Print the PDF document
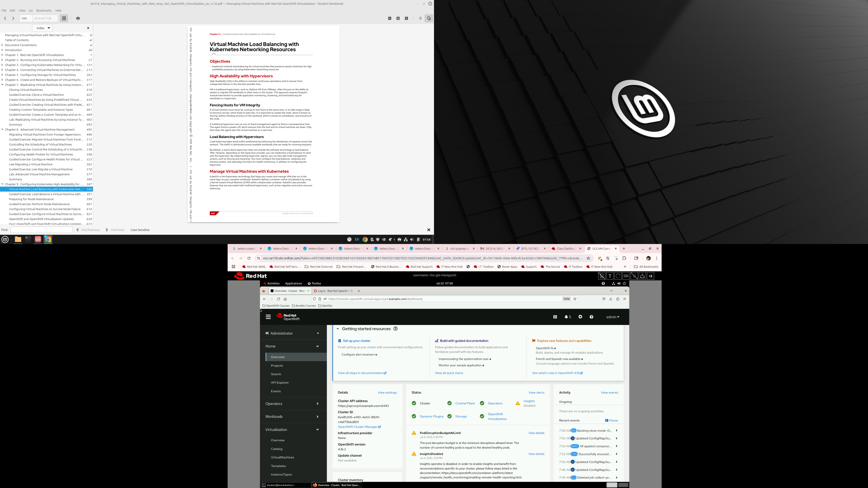The width and height of the screenshot is (868, 488). [78, 18]
